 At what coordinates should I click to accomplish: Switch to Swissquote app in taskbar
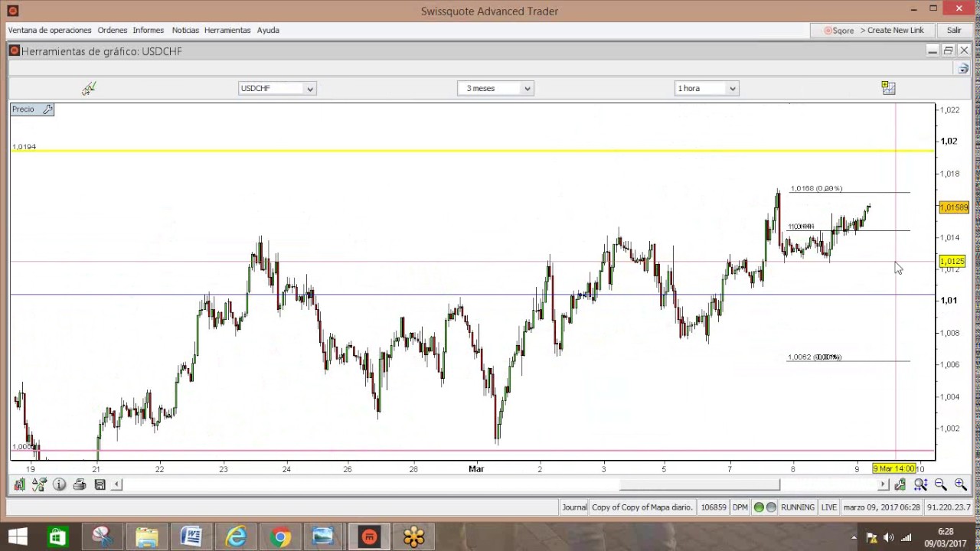coord(369,537)
